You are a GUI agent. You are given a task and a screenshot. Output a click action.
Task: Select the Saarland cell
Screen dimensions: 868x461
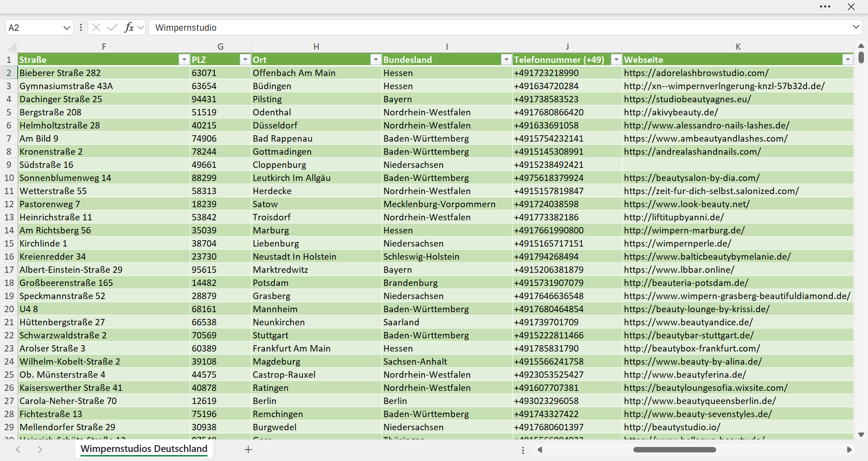[447, 322]
